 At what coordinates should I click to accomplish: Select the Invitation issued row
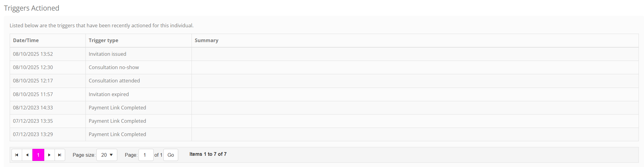107,54
